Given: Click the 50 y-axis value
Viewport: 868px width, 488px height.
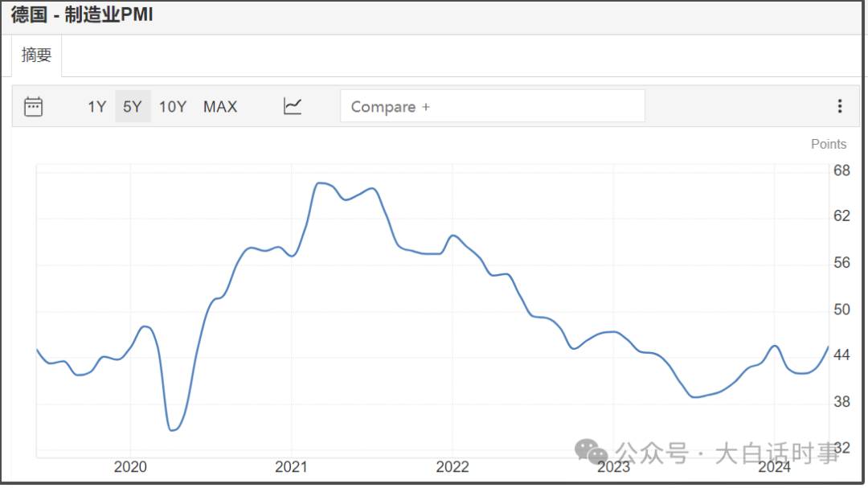Looking at the screenshot, I should pyautogui.click(x=841, y=310).
